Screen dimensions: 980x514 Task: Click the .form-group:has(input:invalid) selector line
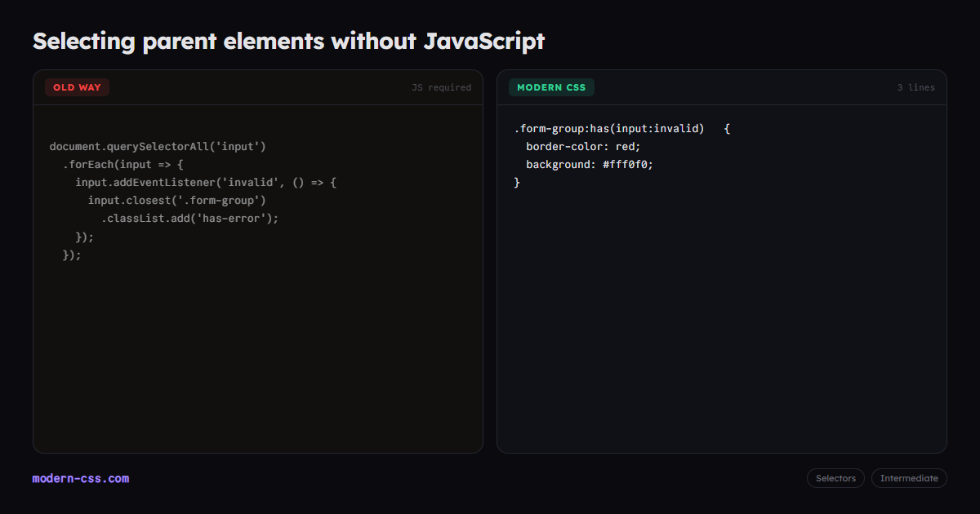621,129
